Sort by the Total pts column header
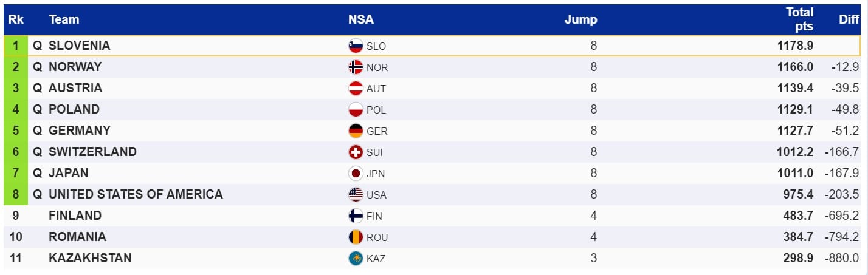868x275 pixels. [x=799, y=19]
